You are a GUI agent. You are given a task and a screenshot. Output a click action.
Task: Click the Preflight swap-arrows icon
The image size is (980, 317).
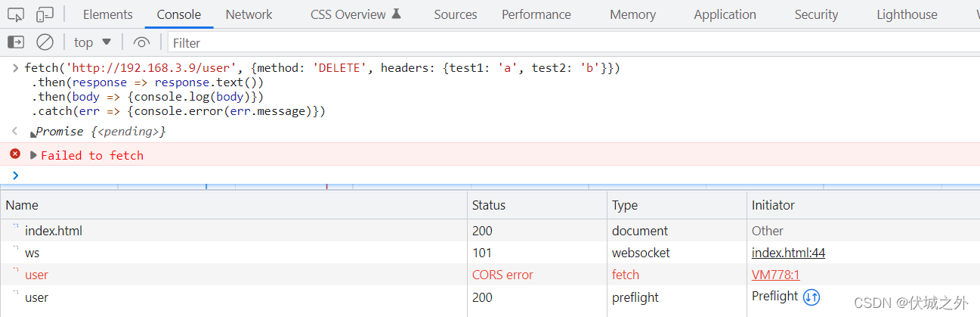tap(812, 297)
